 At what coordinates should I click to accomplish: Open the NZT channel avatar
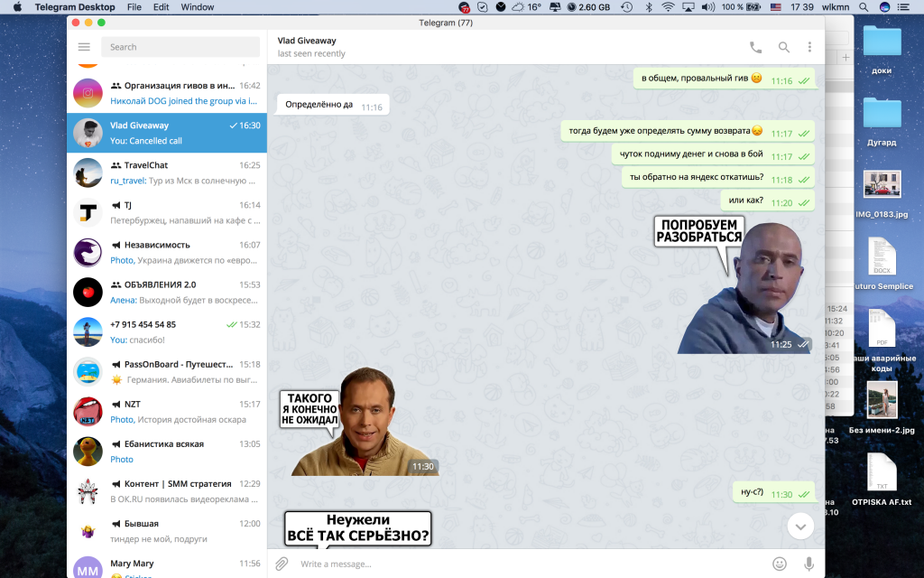pyautogui.click(x=88, y=411)
